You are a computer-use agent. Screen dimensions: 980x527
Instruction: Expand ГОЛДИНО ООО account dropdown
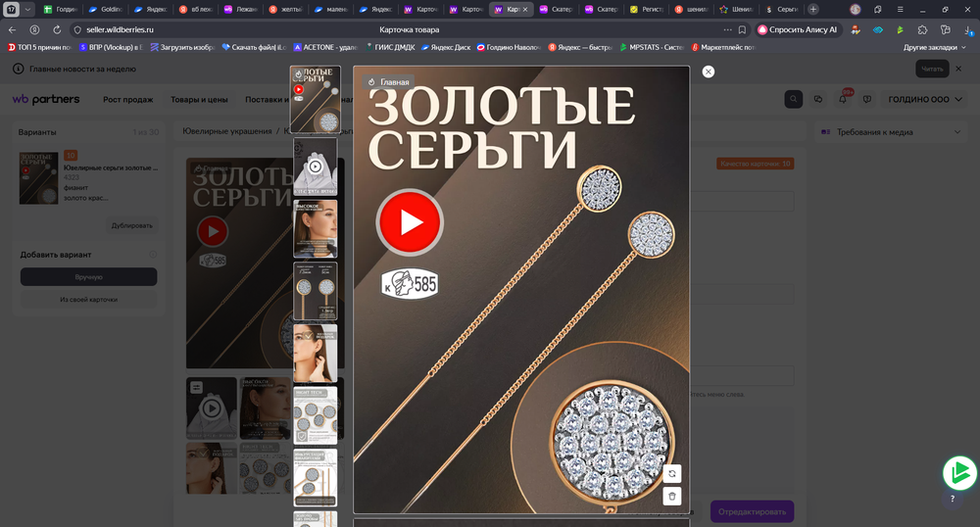coord(925,99)
